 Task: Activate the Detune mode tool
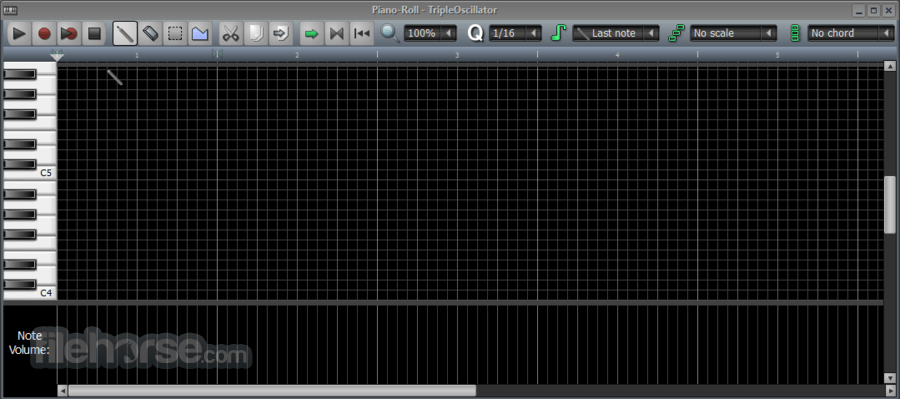(x=200, y=34)
